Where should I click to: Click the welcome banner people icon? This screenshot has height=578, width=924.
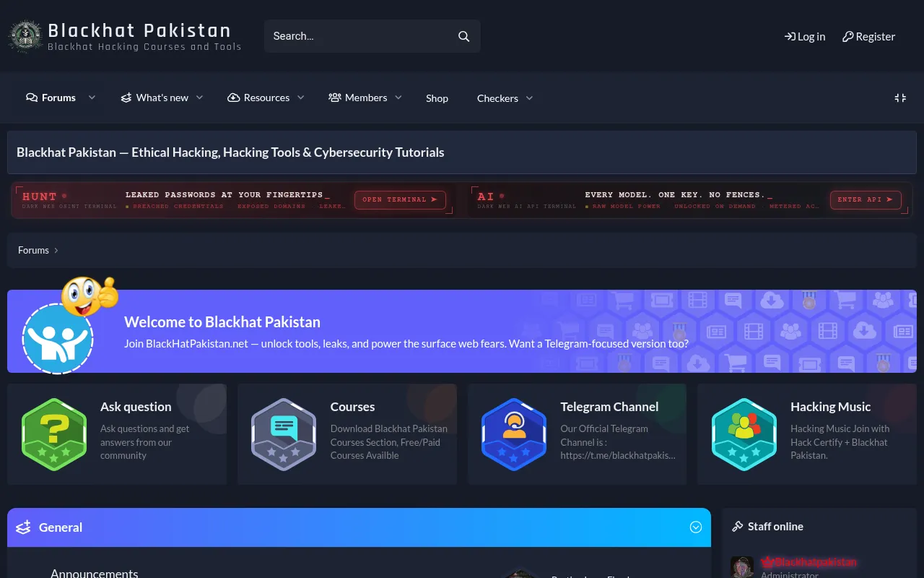coord(58,338)
